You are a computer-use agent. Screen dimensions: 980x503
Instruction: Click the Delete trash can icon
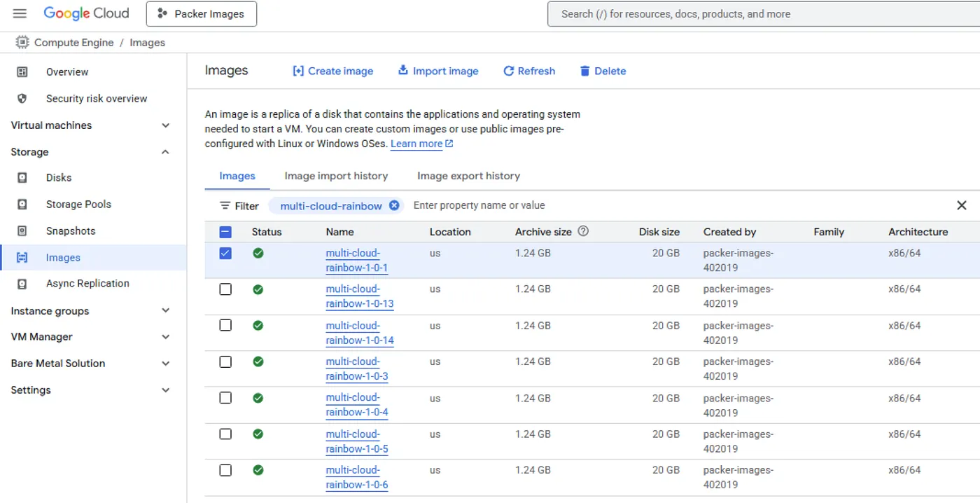[x=585, y=71]
